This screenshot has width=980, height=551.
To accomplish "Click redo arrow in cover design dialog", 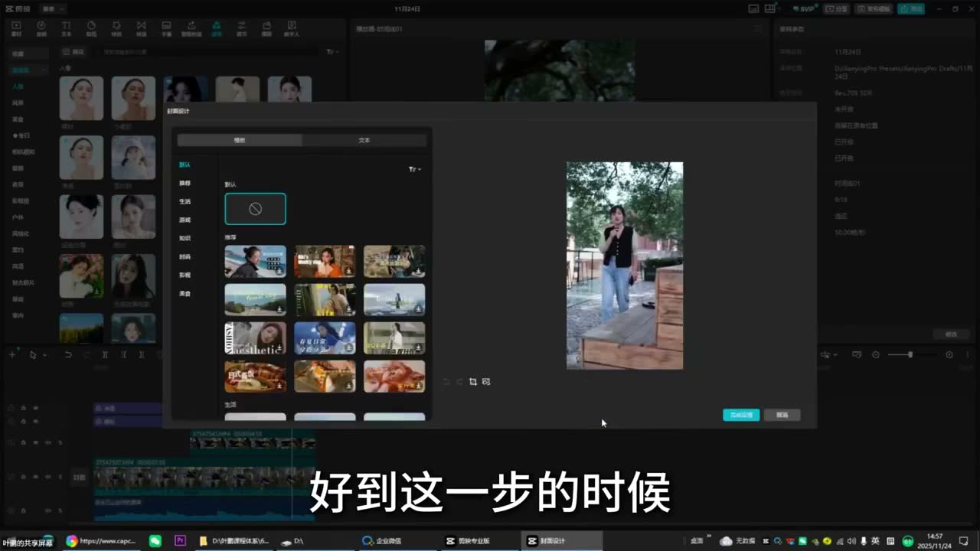I will [x=459, y=381].
